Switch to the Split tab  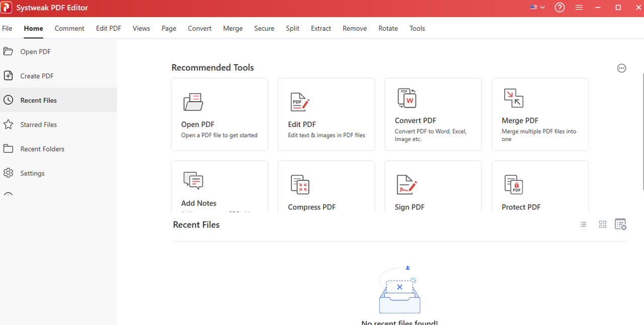click(293, 28)
